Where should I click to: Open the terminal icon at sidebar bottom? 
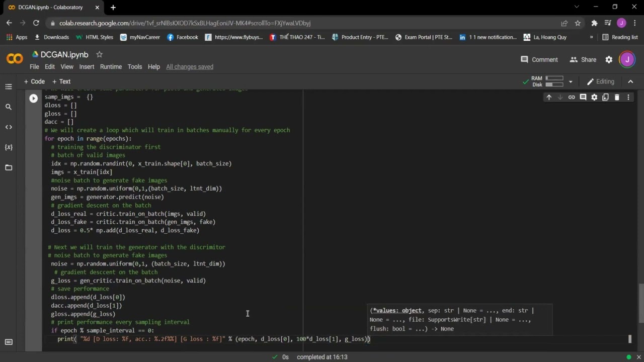9,342
